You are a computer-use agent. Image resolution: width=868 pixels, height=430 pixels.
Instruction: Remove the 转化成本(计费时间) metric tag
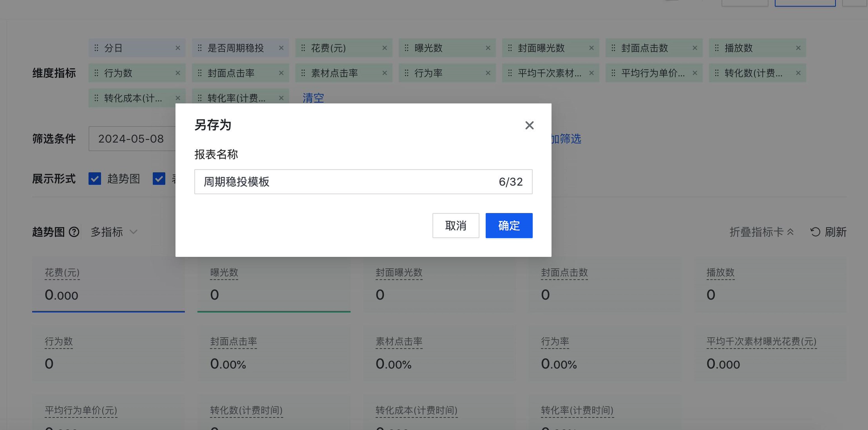point(178,98)
